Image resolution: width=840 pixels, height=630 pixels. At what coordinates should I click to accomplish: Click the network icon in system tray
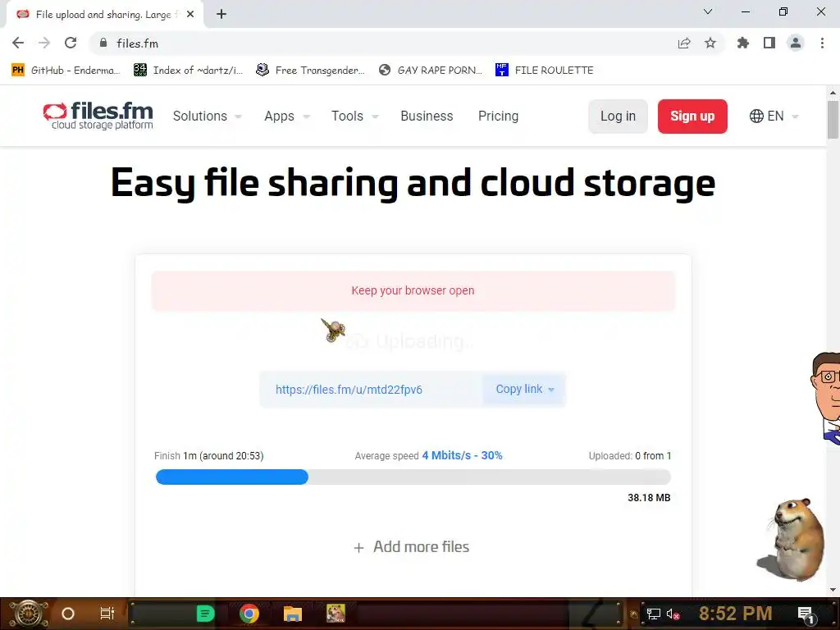[x=653, y=614]
